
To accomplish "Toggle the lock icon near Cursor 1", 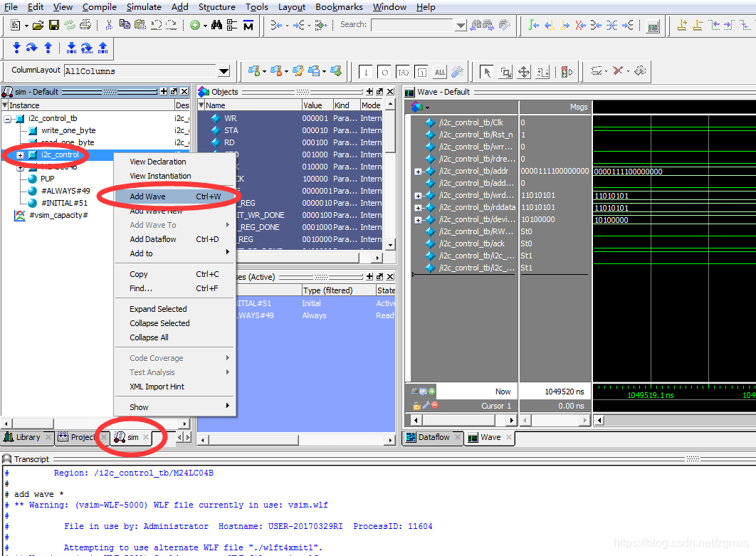I will (416, 405).
